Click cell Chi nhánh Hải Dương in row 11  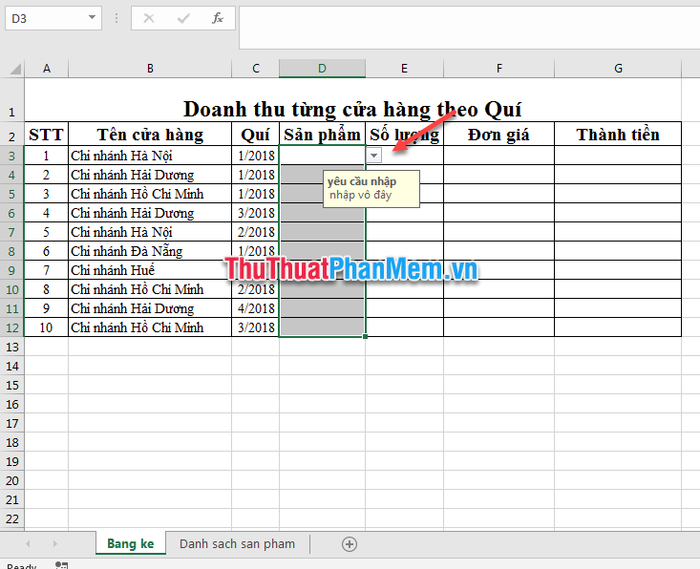150,308
